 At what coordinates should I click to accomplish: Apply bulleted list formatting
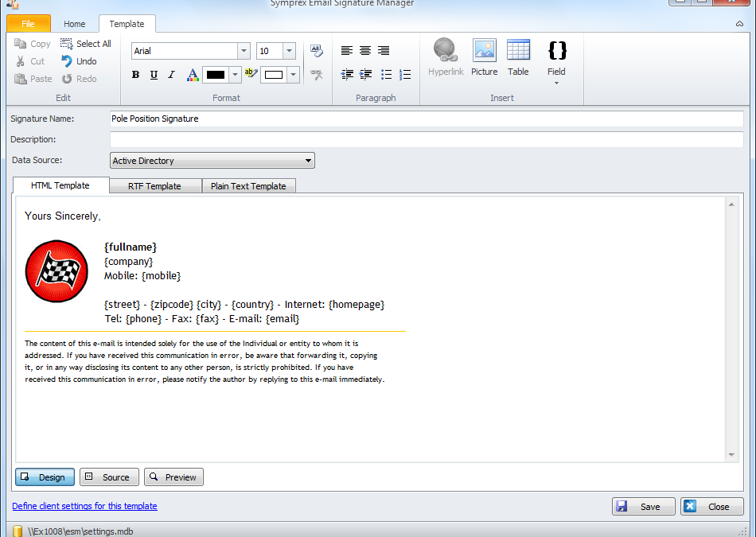(x=386, y=74)
